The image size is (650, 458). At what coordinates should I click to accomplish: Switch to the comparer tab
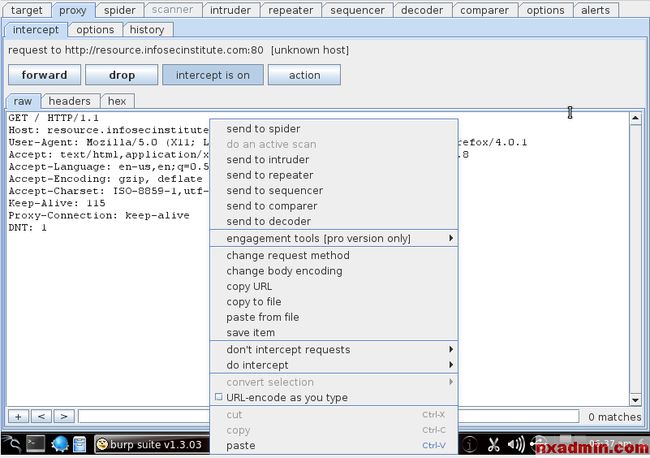[x=484, y=10]
